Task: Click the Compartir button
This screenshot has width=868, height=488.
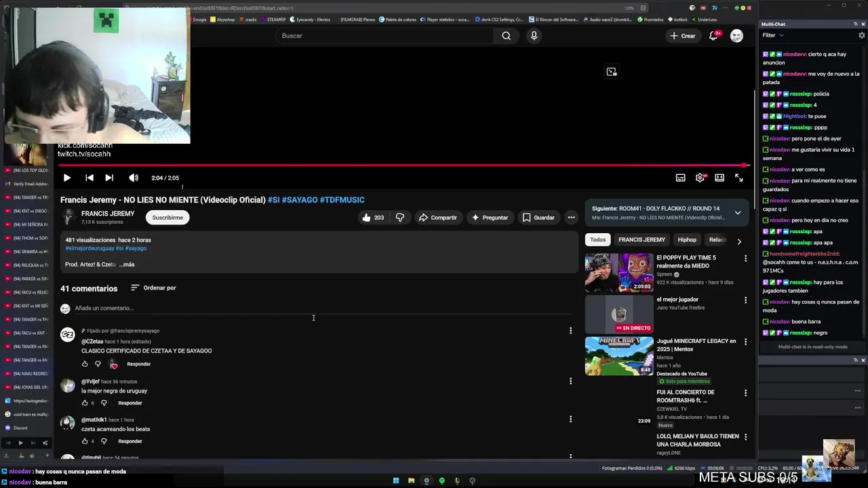Action: [x=437, y=218]
